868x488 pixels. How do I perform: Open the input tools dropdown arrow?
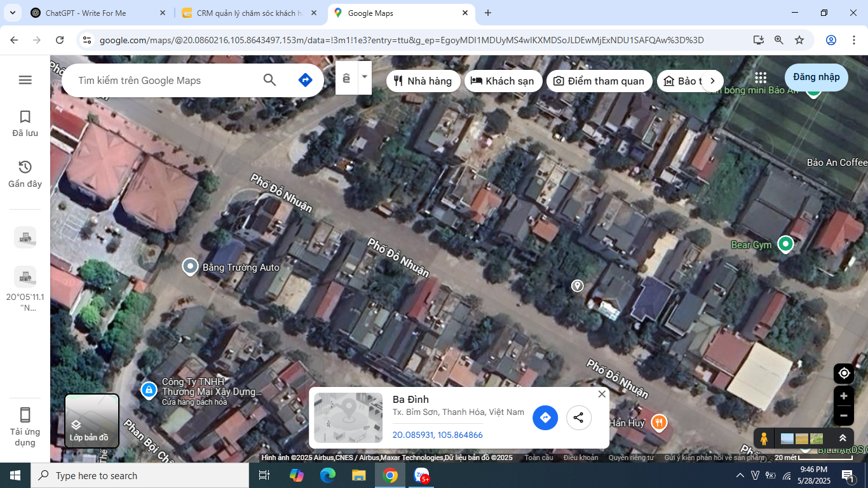pos(365,78)
